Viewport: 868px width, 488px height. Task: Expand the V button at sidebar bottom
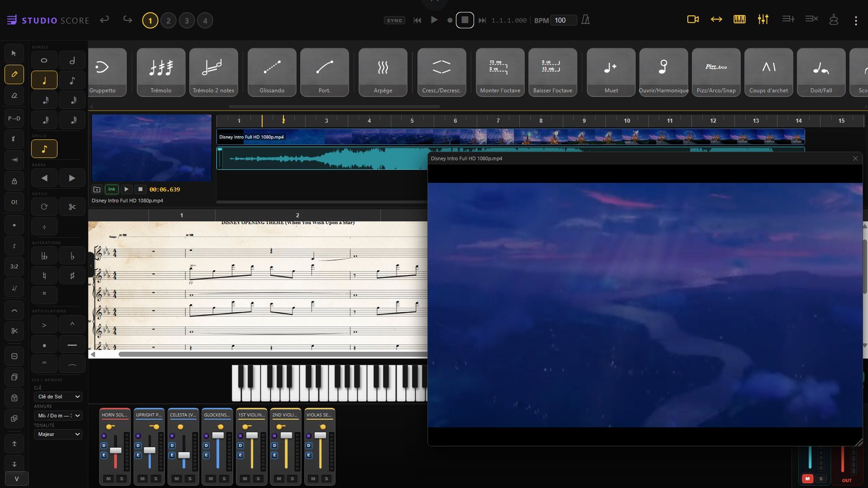tap(16, 479)
